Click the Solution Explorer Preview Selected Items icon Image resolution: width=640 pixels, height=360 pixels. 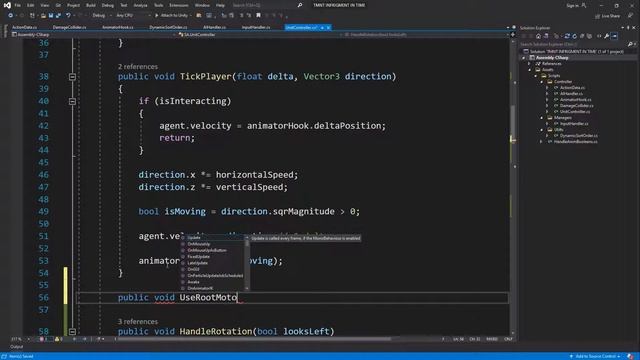[614, 36]
